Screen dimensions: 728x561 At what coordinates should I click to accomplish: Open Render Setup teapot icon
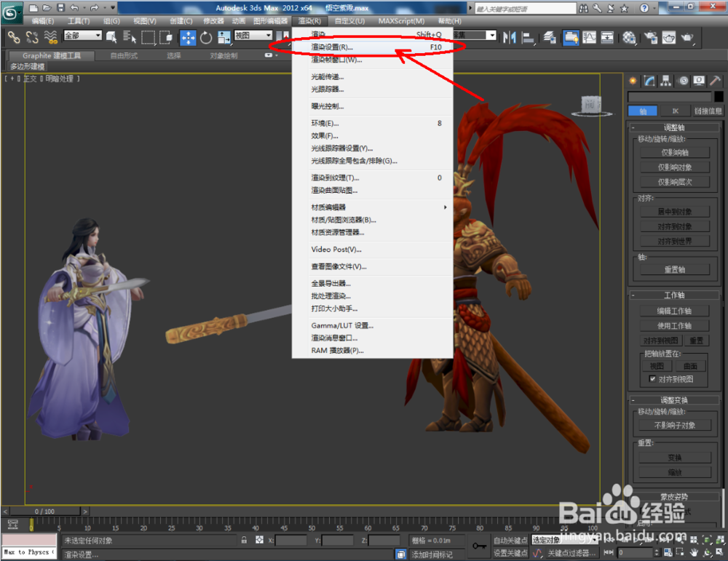coord(651,37)
